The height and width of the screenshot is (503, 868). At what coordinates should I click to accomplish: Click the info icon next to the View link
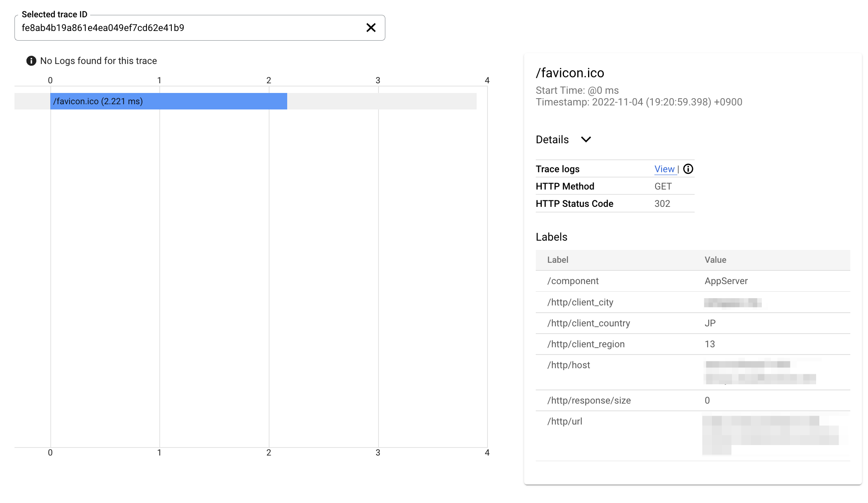coord(688,169)
